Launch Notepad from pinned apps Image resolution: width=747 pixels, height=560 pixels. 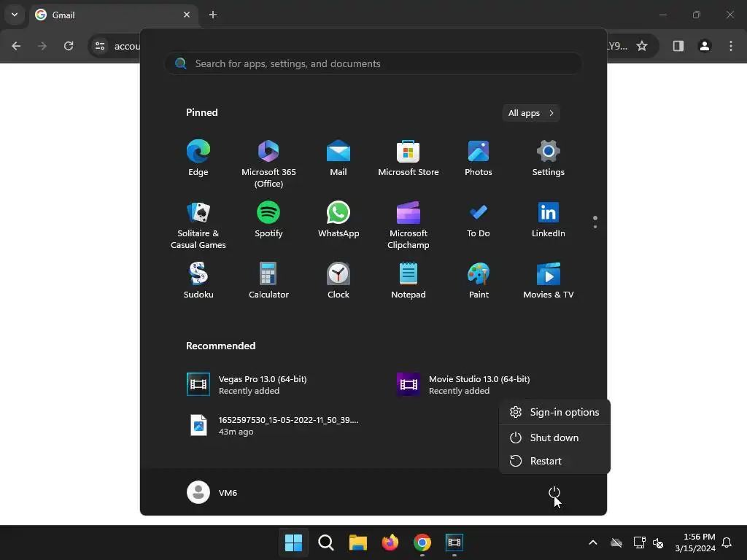pos(409,281)
